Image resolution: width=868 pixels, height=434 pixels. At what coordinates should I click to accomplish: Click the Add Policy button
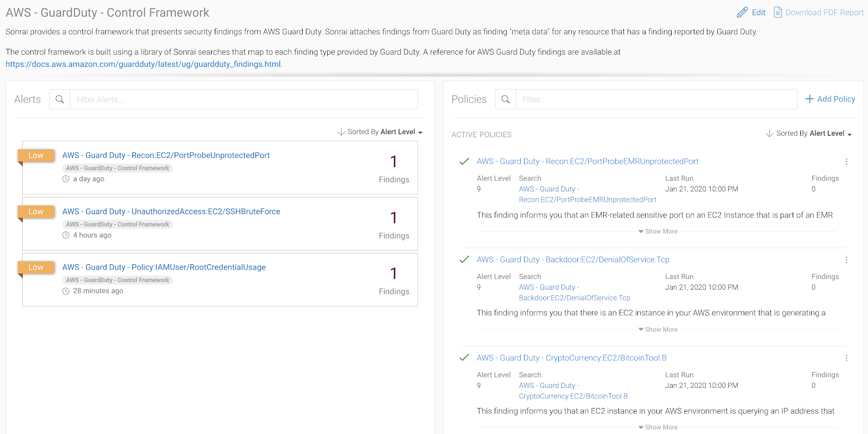(x=830, y=99)
